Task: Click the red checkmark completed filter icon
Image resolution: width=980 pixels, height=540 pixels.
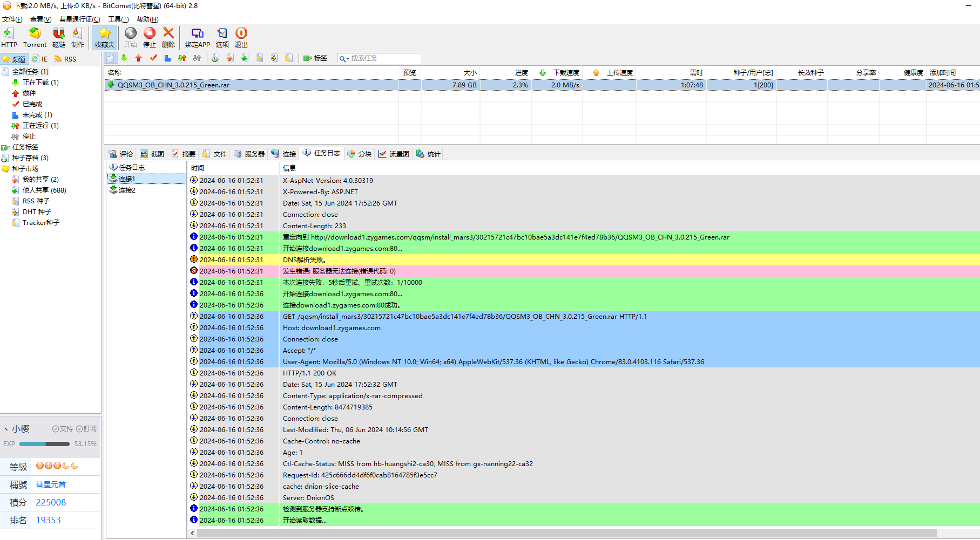Action: [x=153, y=58]
